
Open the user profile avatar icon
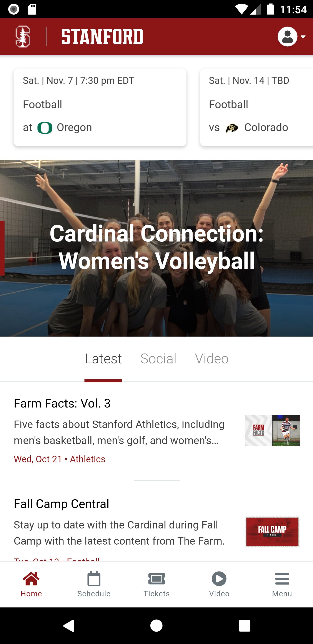(x=287, y=37)
